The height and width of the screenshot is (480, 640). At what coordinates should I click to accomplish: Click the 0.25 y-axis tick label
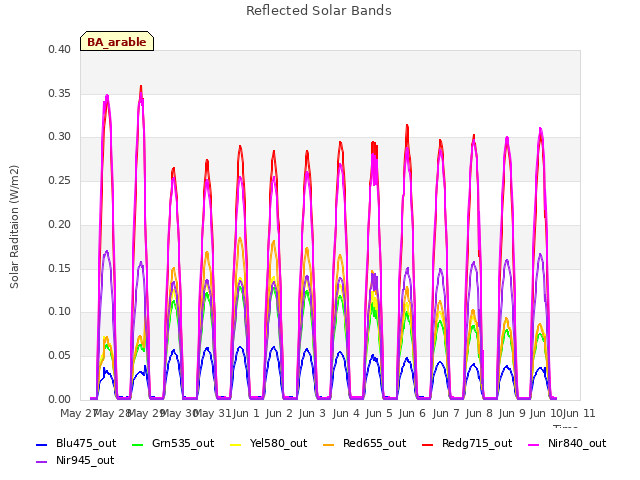(x=59, y=181)
